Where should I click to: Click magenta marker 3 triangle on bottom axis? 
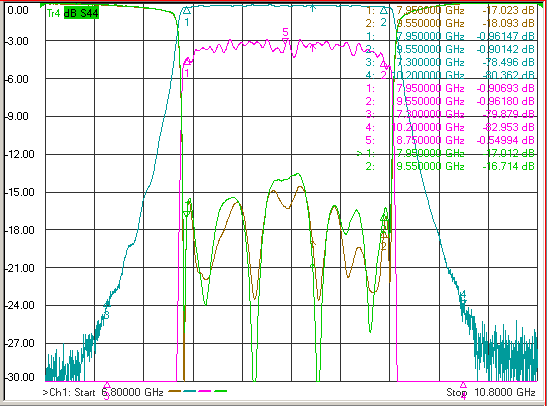[x=107, y=385]
